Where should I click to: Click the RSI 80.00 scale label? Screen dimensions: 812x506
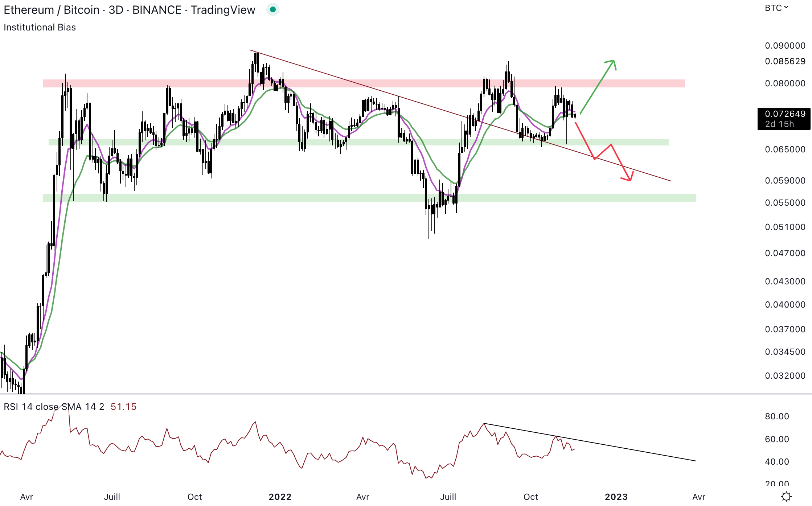(x=777, y=416)
